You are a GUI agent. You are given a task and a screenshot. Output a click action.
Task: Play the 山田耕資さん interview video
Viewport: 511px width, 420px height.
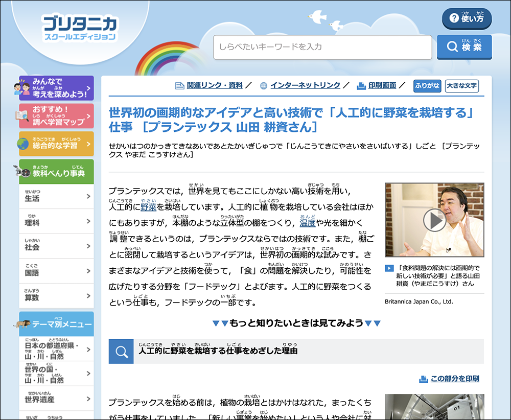(434, 220)
